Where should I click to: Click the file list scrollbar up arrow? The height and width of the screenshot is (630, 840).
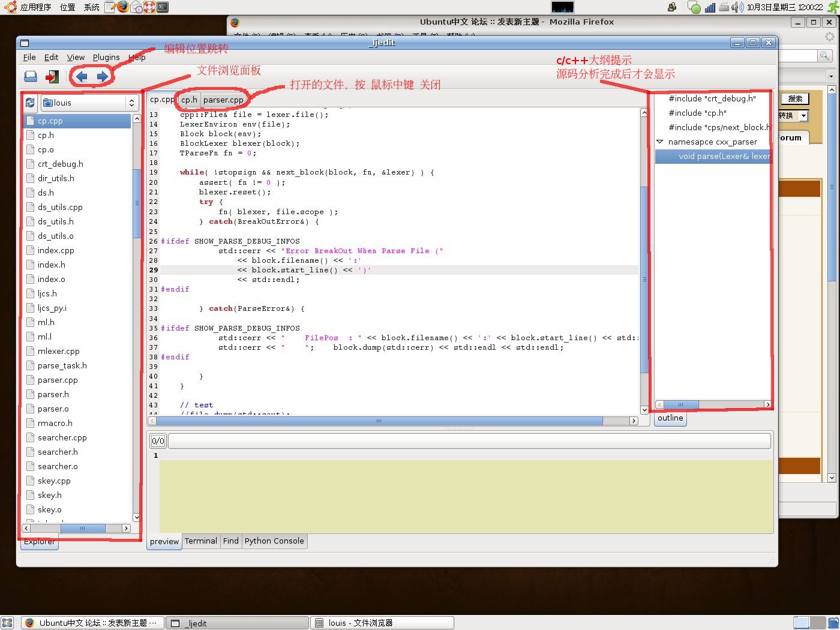136,119
